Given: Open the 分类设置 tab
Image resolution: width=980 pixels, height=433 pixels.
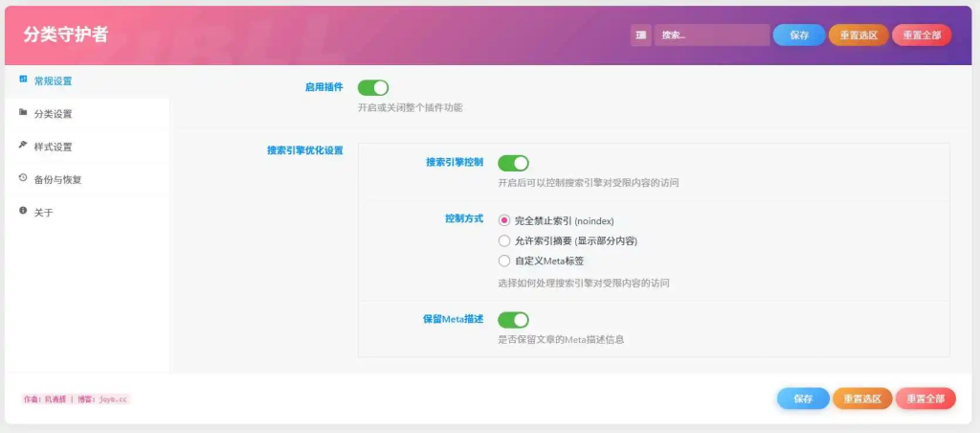Looking at the screenshot, I should [x=87, y=114].
